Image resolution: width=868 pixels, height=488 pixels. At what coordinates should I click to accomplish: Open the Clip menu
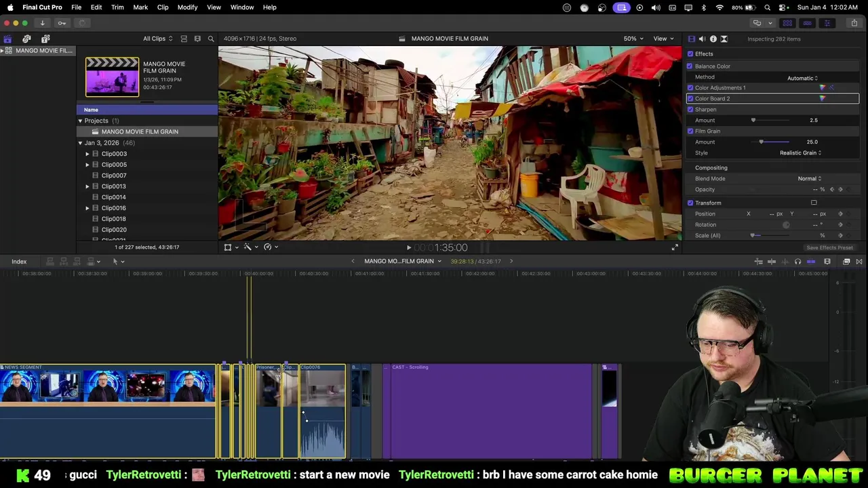(x=163, y=7)
